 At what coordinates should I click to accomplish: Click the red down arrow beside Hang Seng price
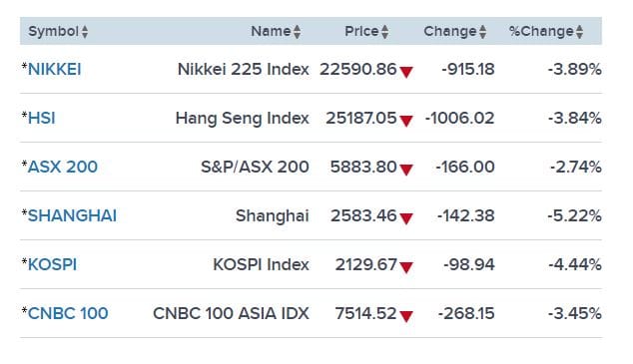click(406, 121)
